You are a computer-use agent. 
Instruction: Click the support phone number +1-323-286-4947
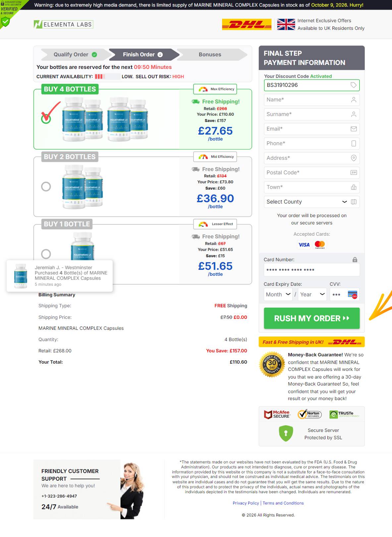click(59, 496)
